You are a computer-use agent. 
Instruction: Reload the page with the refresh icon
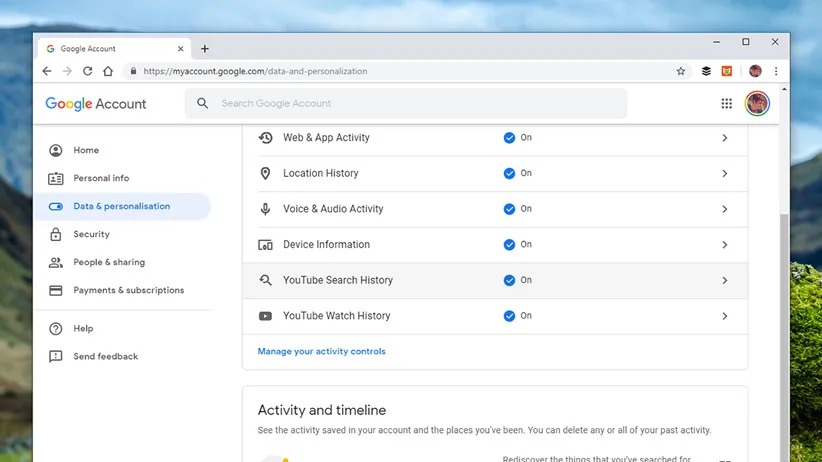click(88, 71)
